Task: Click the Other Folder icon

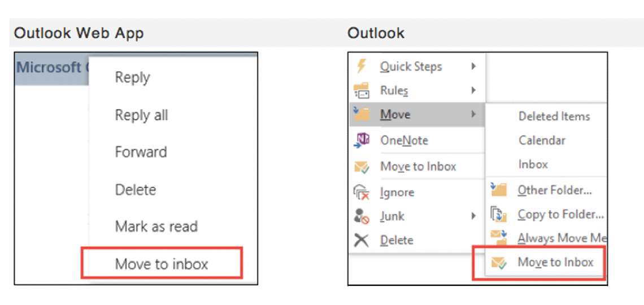Action: point(499,190)
